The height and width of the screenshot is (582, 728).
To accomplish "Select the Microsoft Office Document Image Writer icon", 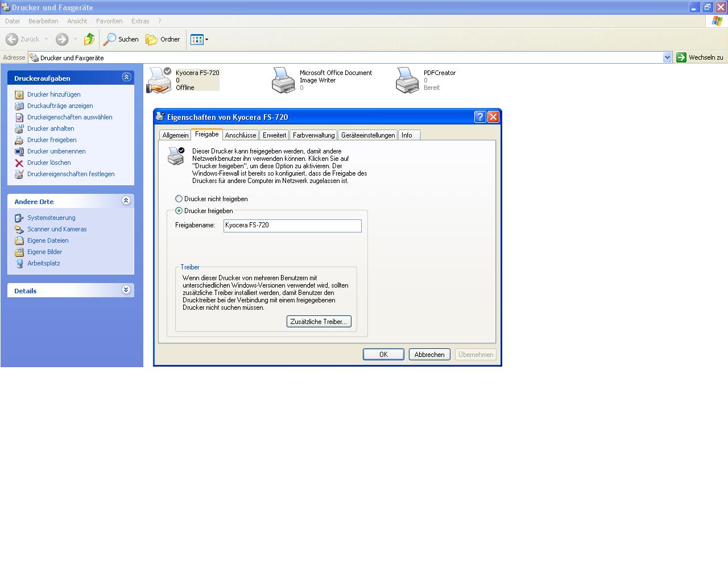I will tap(283, 80).
